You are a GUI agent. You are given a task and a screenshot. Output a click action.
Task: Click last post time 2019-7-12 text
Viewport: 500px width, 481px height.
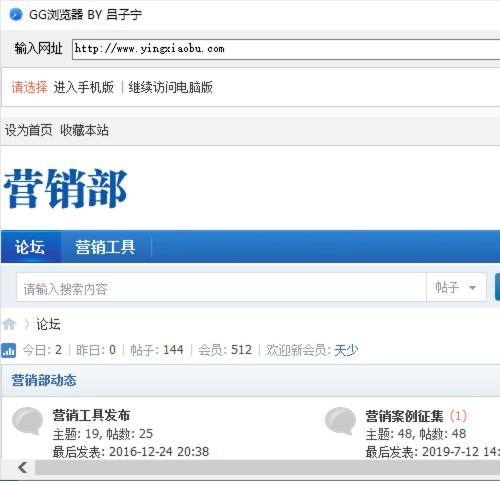pyautogui.click(x=461, y=452)
